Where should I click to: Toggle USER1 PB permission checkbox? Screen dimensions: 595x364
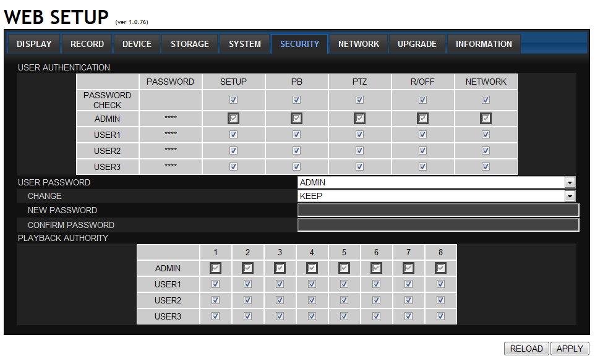(x=296, y=135)
